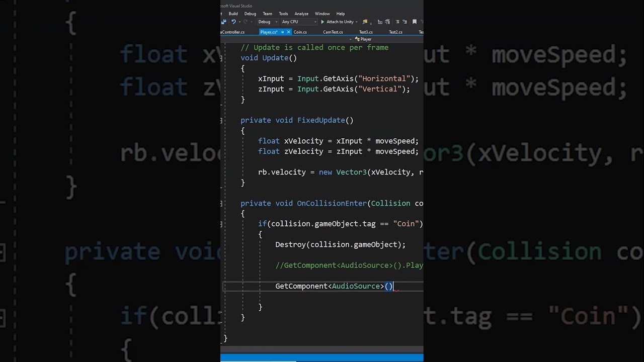This screenshot has width=644, height=362.
Task: Click the Undo arrow icon
Action: (x=233, y=22)
